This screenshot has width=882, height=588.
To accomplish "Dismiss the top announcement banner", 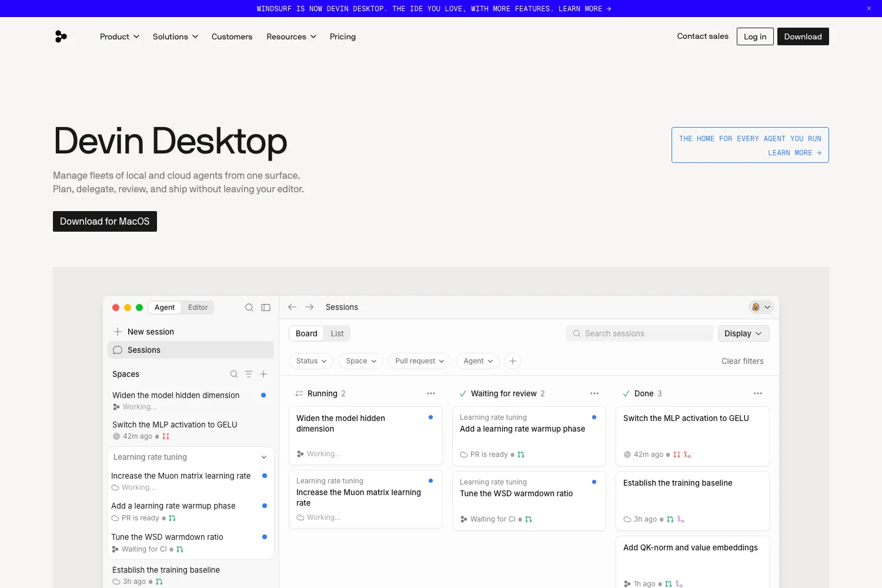I will point(869,8).
